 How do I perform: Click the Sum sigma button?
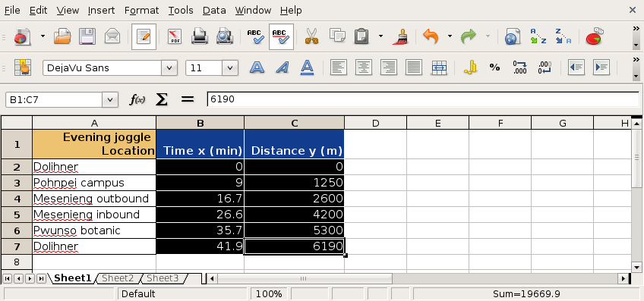162,99
